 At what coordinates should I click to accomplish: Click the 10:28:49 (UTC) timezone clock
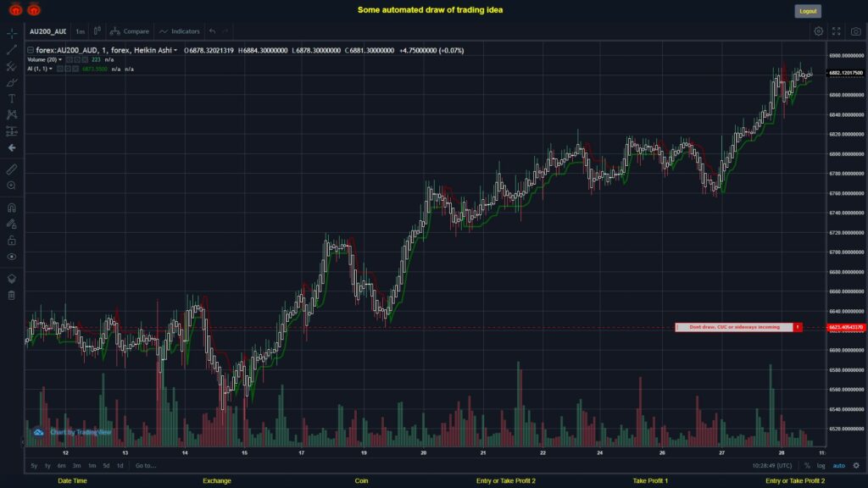tap(771, 466)
